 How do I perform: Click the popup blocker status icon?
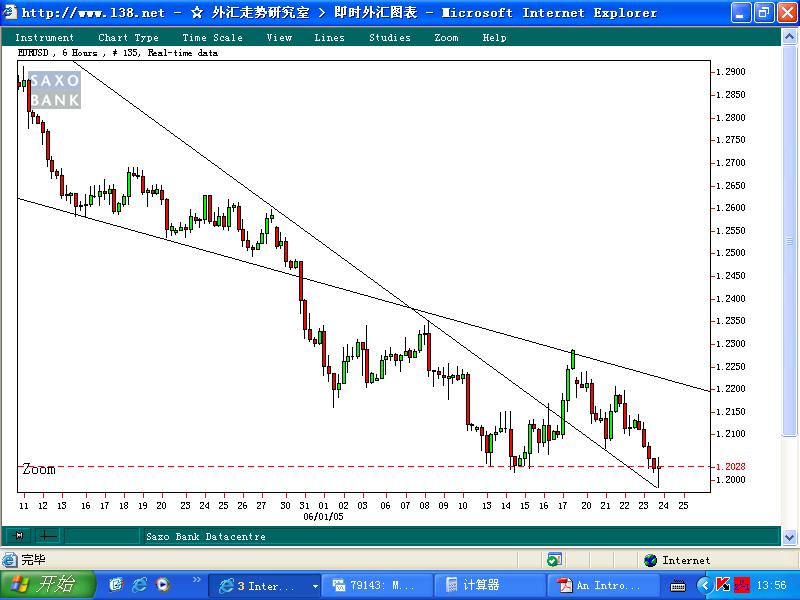point(554,560)
